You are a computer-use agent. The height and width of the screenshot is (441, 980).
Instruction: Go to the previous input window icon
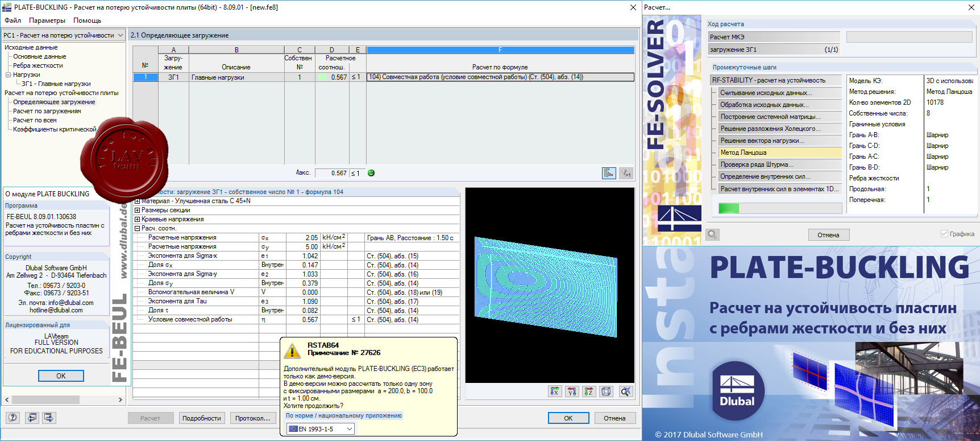[32, 418]
